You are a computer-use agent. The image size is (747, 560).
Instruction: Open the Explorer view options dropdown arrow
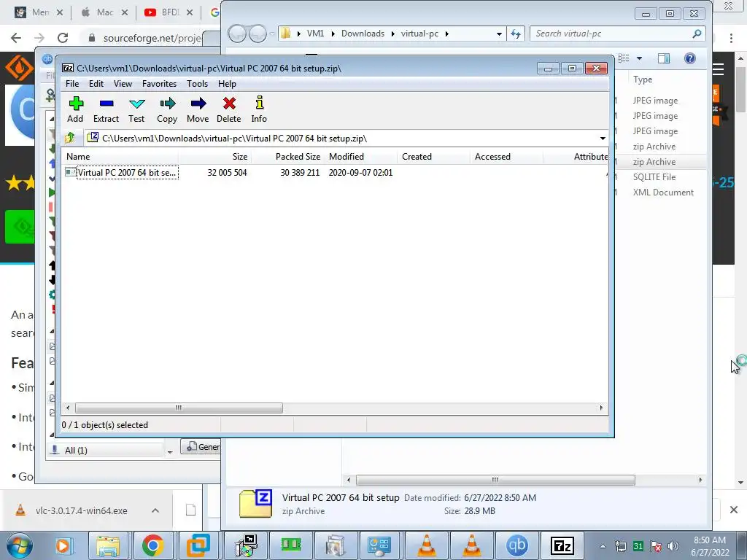tap(639, 58)
